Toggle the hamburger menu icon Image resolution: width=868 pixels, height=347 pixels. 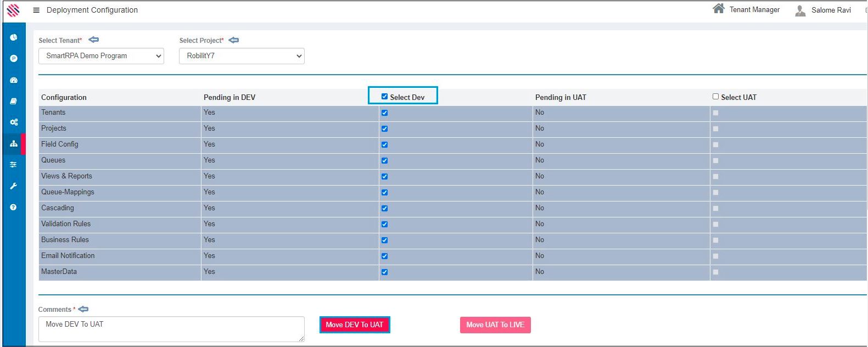(36, 10)
